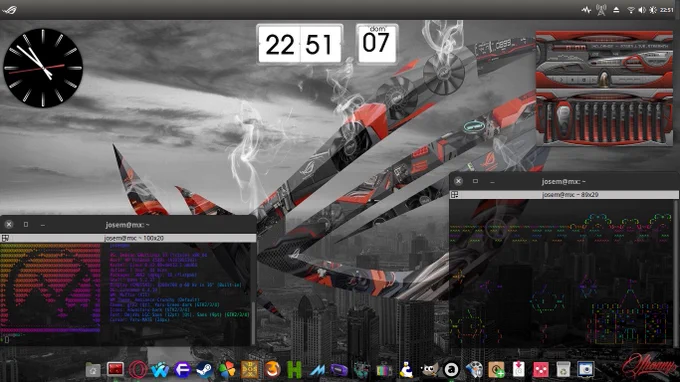Viewport: 680px width, 382px height.
Task: Open the black circle 'a' app in dock
Action: click(x=451, y=370)
